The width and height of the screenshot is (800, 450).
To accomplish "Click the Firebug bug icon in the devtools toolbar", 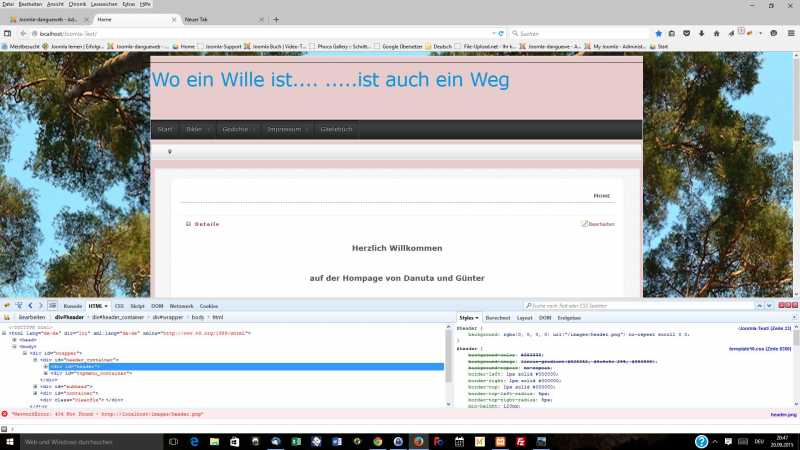I will (7, 306).
